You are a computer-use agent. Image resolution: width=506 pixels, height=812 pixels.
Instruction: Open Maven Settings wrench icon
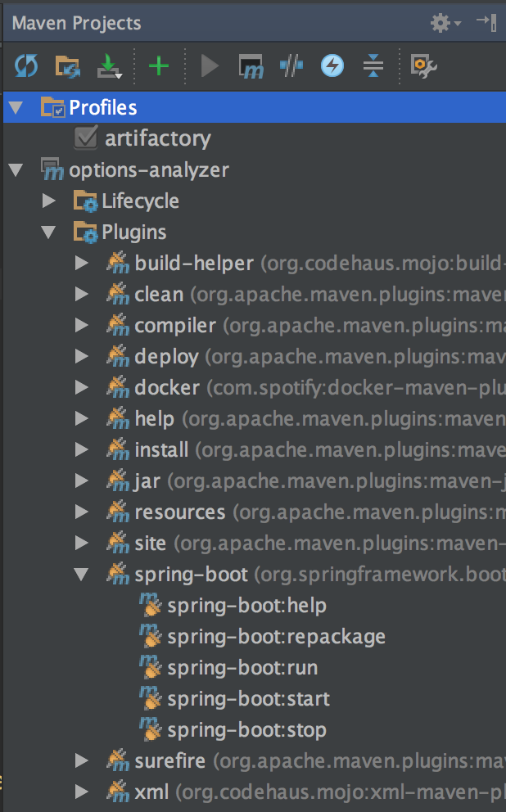pos(423,66)
